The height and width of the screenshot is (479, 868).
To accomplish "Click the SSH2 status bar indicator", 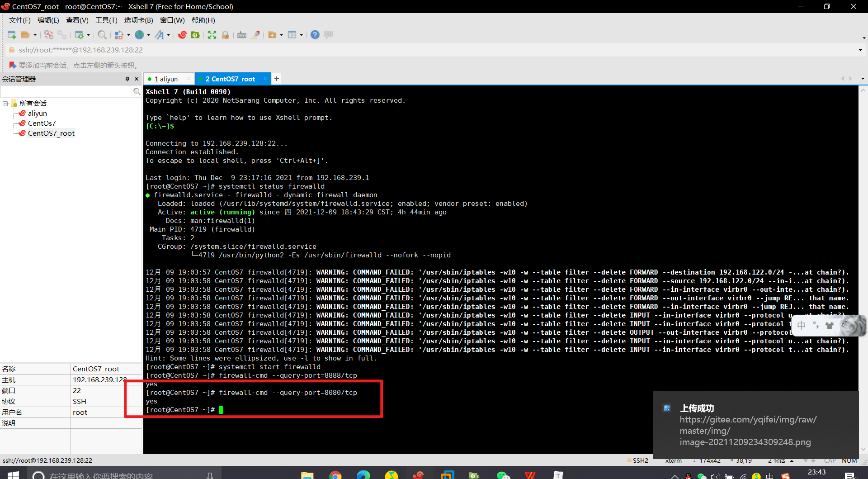I will tap(637, 460).
